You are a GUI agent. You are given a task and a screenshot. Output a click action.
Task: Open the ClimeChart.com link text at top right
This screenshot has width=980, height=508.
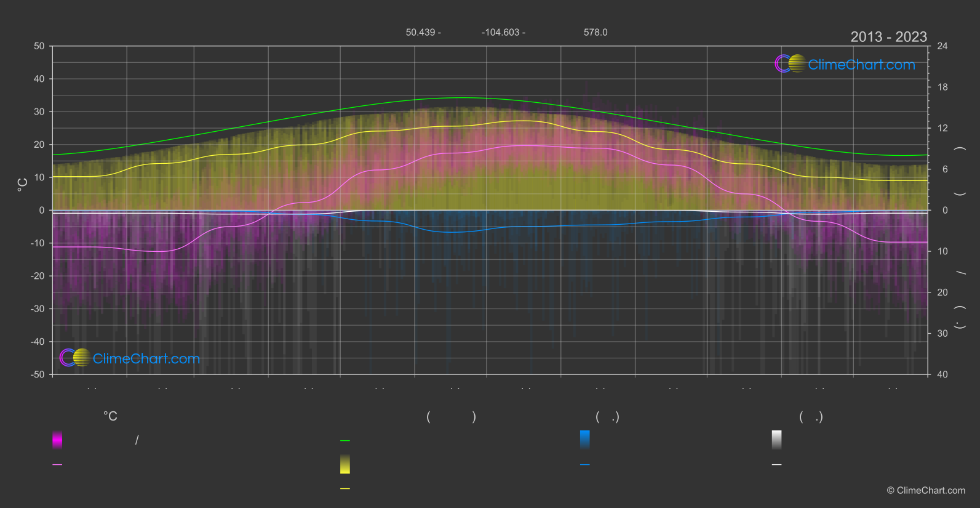pyautogui.click(x=861, y=65)
